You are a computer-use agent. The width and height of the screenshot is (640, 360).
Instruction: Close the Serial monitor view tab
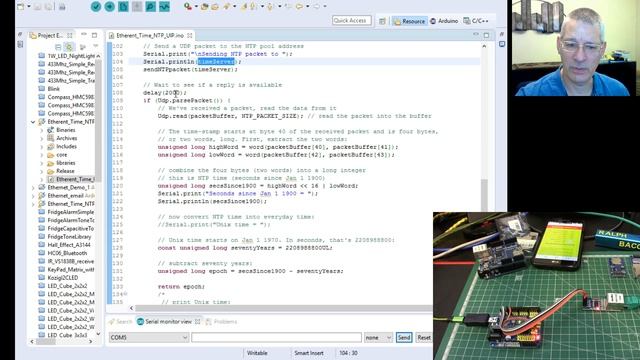tap(198, 322)
